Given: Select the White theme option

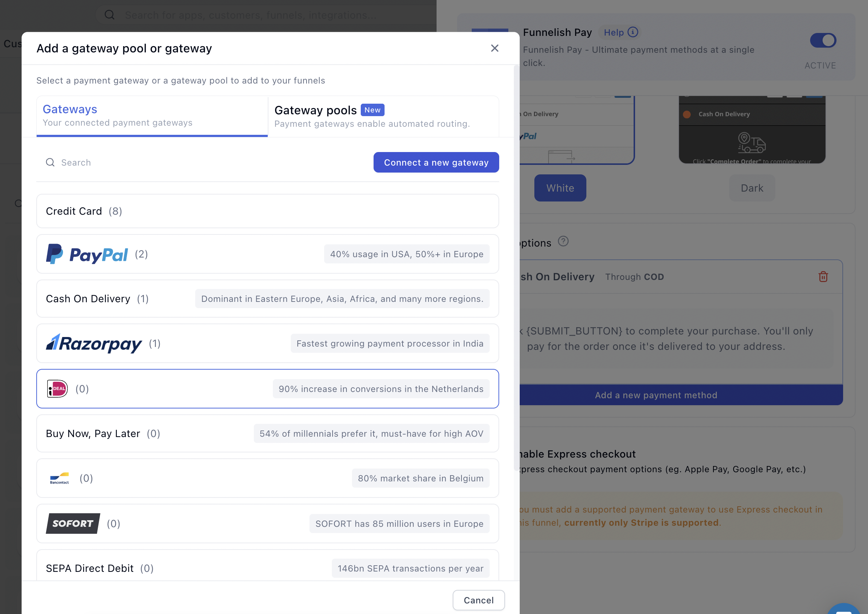Looking at the screenshot, I should click(560, 188).
